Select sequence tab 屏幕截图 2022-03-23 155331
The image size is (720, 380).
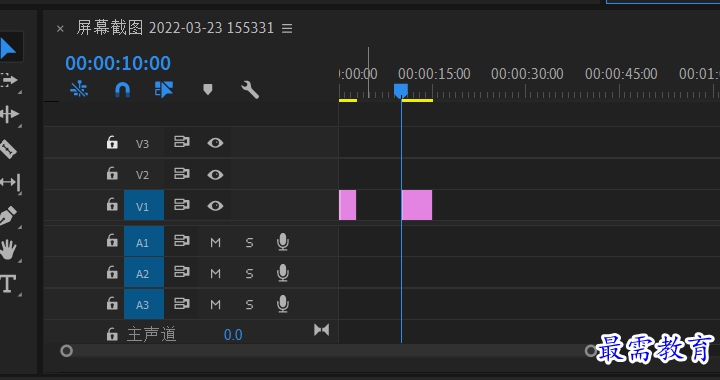coord(175,28)
